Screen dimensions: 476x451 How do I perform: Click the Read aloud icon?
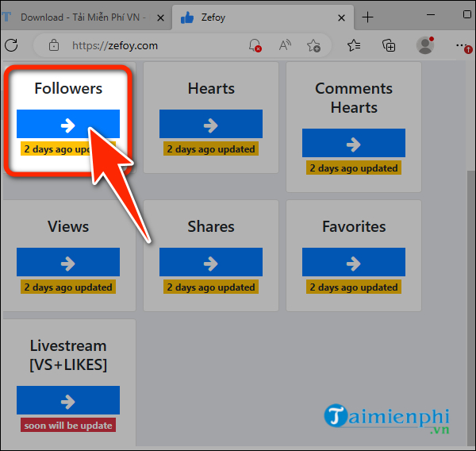pyautogui.click(x=285, y=45)
